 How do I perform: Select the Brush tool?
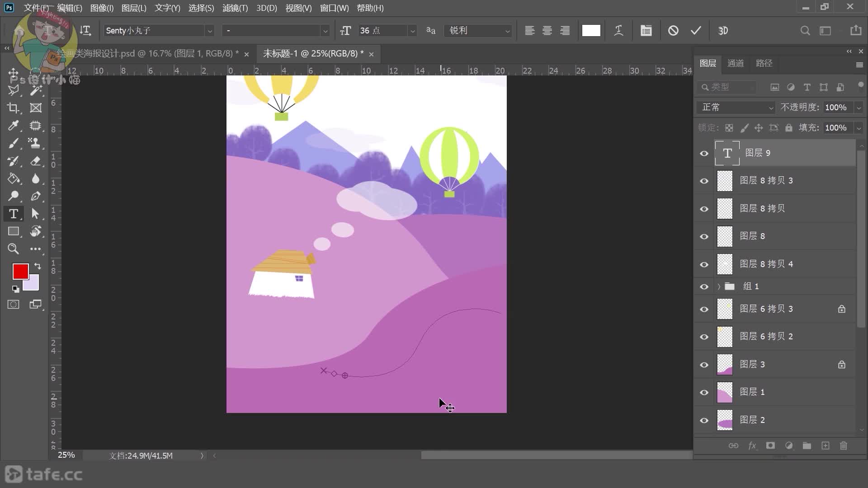(x=13, y=143)
